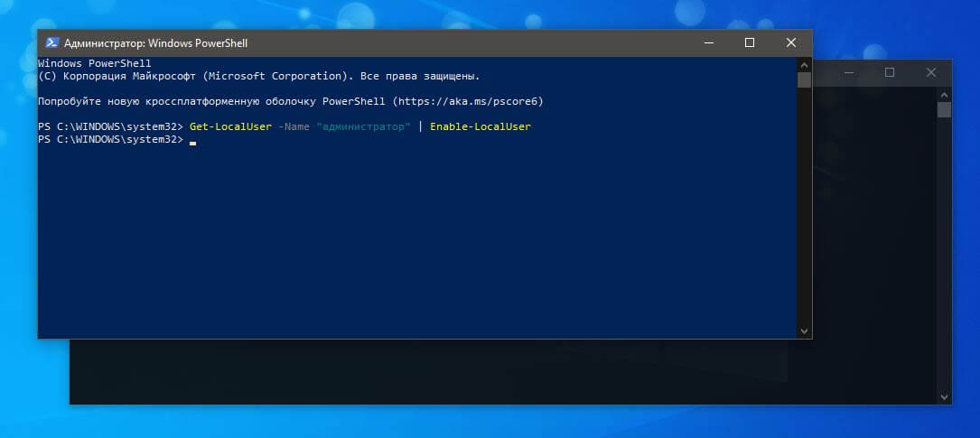Maximize the Administrator PowerShell window
980x438 pixels.
750,43
